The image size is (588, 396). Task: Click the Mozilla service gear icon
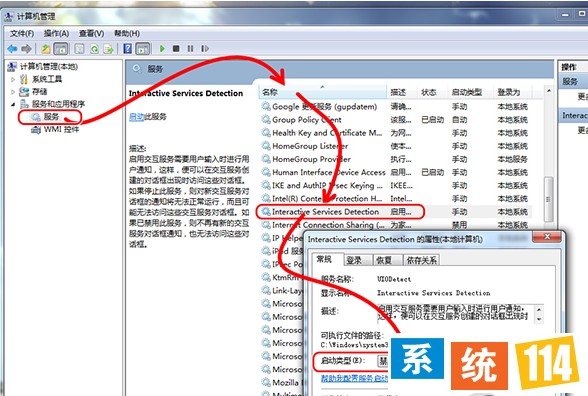[x=266, y=382]
